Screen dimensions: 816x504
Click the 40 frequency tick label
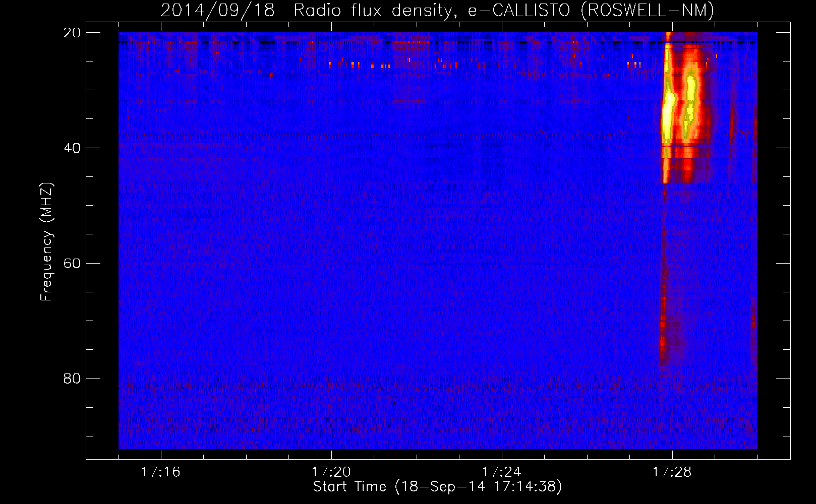[72, 148]
